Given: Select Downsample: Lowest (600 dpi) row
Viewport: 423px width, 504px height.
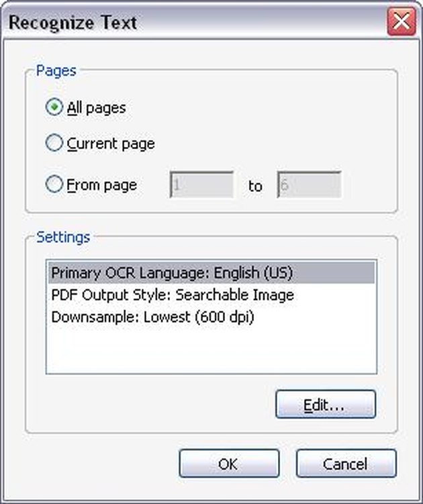Looking at the screenshot, I should [211, 317].
